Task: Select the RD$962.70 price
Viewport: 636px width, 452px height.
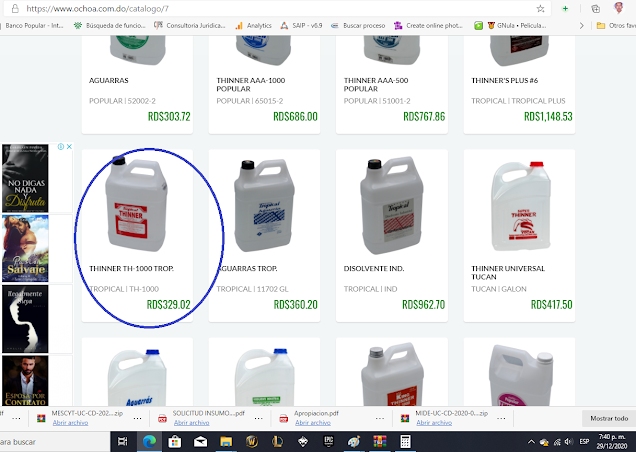Action: coord(423,304)
